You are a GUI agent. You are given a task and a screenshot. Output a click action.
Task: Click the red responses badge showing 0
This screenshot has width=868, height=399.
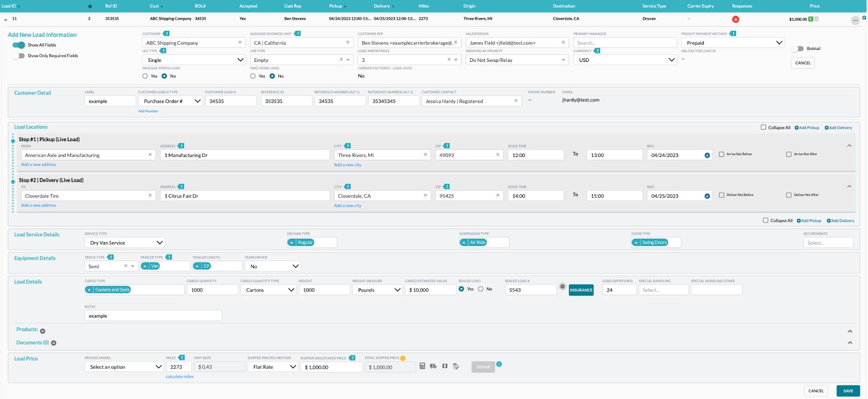[x=736, y=20]
